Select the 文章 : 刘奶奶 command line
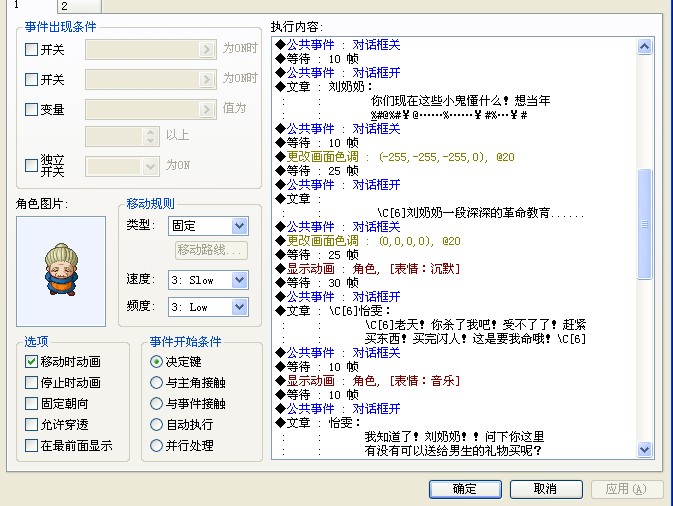The height and width of the screenshot is (506, 673). pos(324,87)
